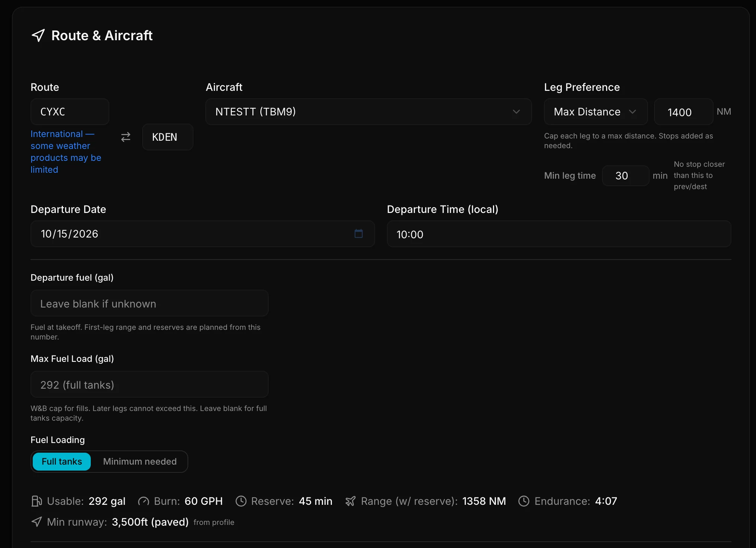Click the Departure fuel input field
This screenshot has width=756, height=548.
(x=149, y=303)
